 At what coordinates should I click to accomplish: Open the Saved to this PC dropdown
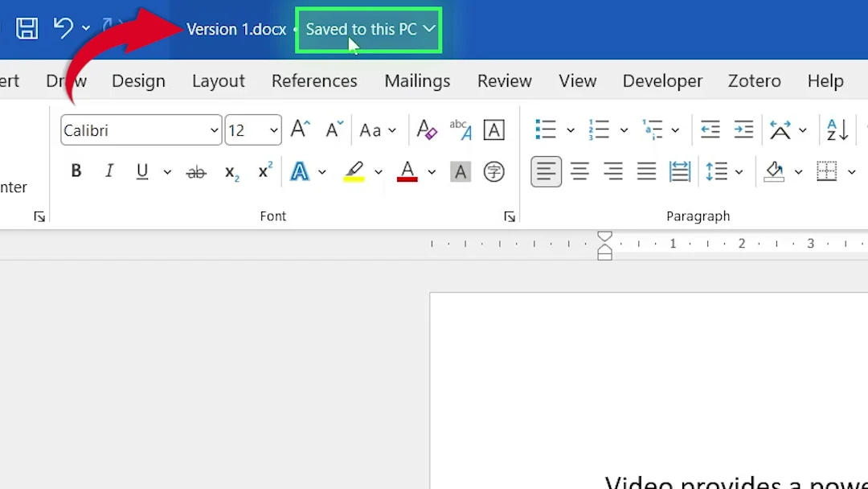pos(369,29)
